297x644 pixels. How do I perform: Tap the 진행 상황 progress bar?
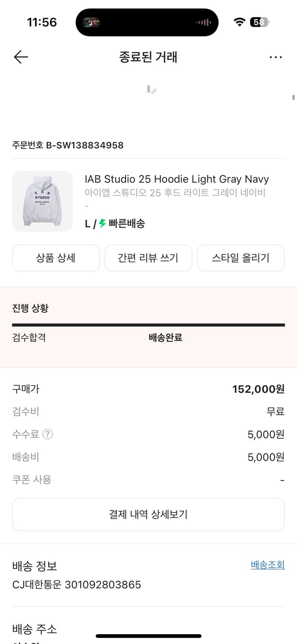148,322
